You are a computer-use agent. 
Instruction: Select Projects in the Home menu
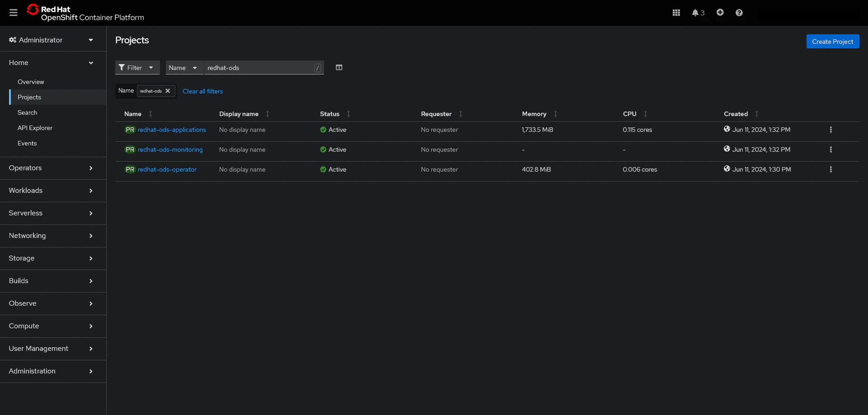[57, 97]
